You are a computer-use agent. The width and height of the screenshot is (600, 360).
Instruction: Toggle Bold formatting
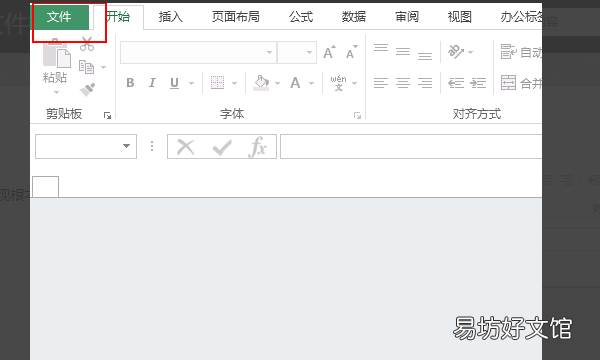coord(130,83)
